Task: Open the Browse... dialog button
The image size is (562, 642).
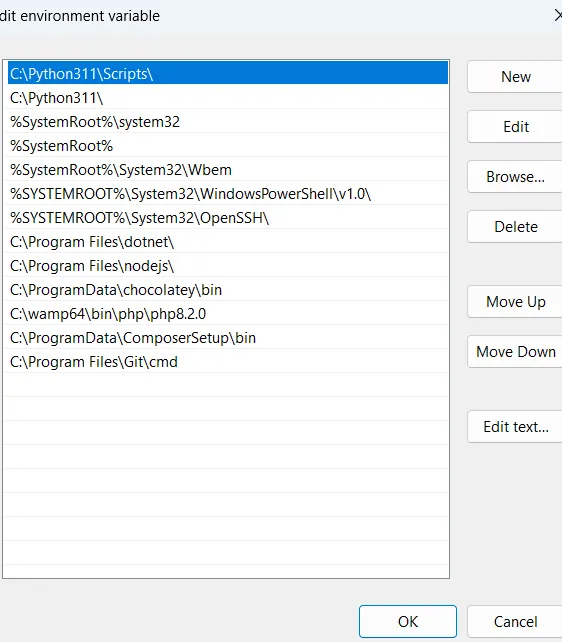Action: [x=515, y=176]
